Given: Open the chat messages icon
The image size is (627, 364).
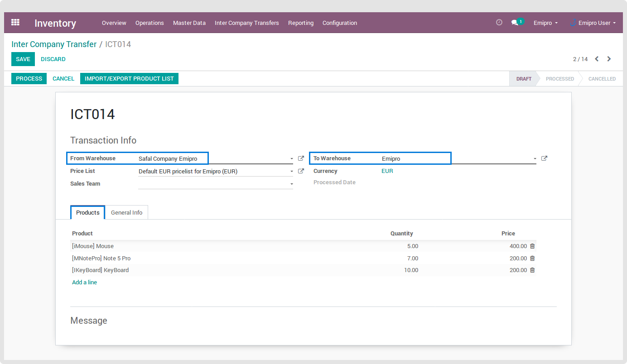Looking at the screenshot, I should (515, 23).
